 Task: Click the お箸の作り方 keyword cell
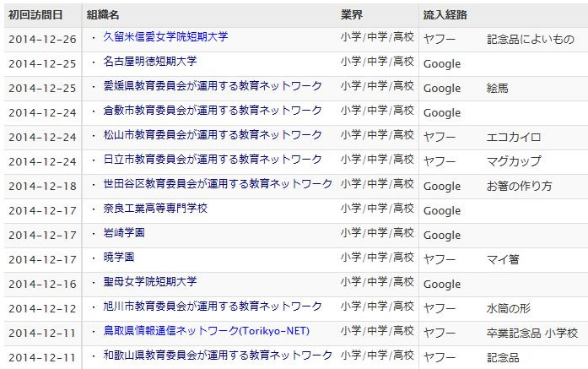click(x=519, y=186)
